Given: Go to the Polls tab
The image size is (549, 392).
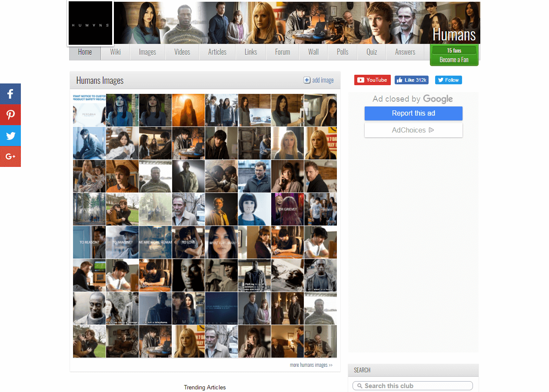Looking at the screenshot, I should coord(343,52).
